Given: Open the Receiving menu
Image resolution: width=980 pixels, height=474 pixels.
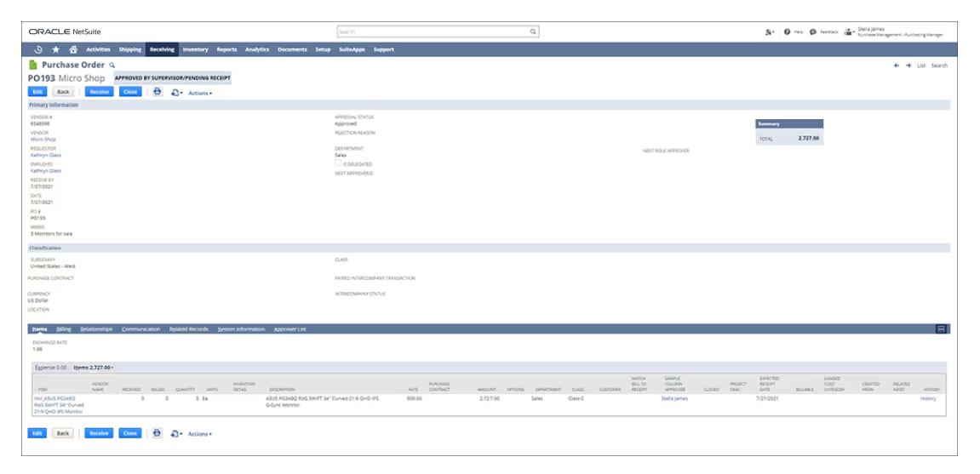Looking at the screenshot, I should coord(162,49).
